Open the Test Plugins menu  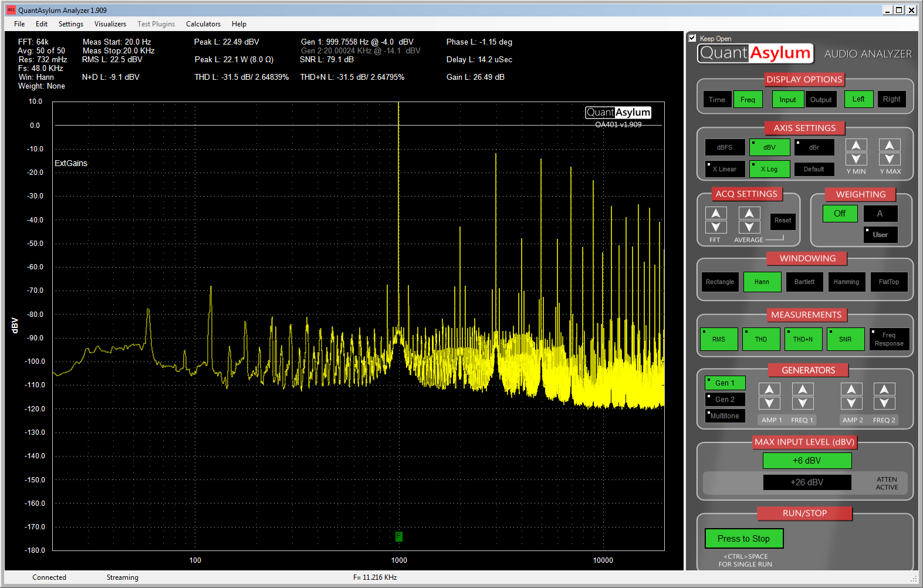pos(156,24)
